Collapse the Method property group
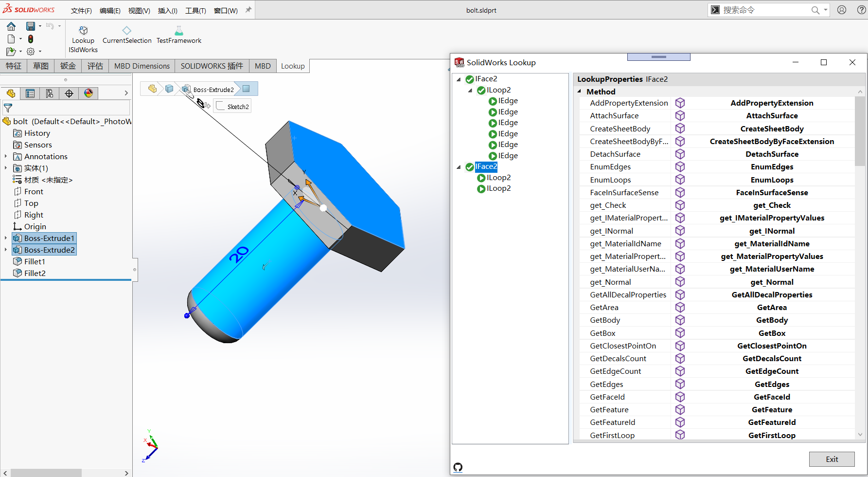The height and width of the screenshot is (477, 868). click(x=579, y=92)
